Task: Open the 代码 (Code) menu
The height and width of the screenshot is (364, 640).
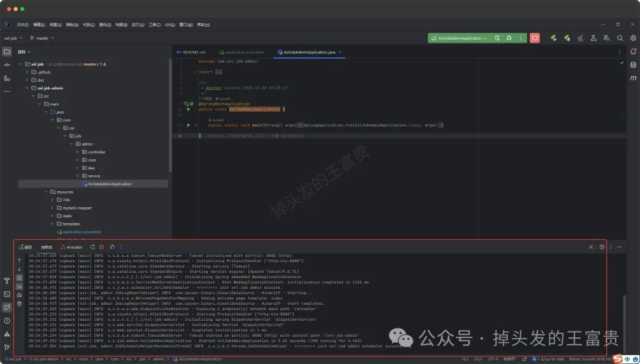Action: [88, 25]
